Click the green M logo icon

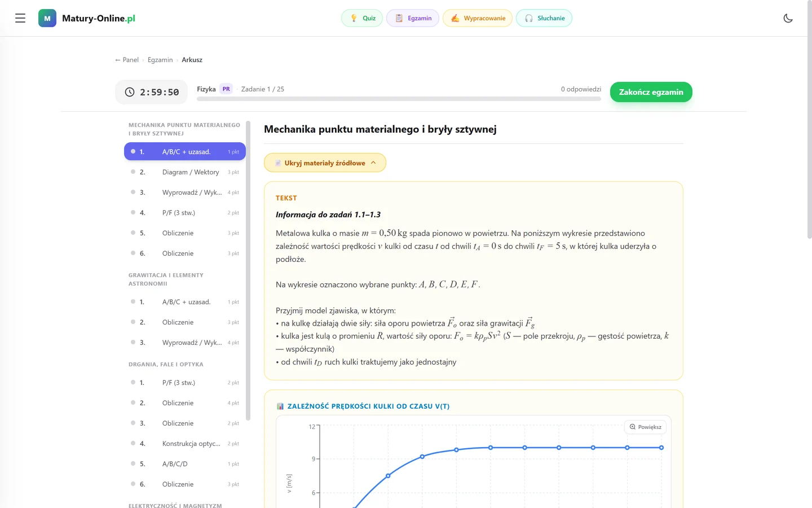coord(47,18)
